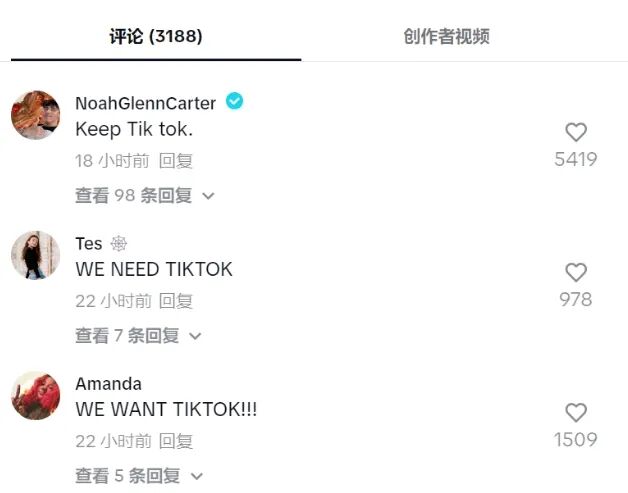Reply to NoahGlennCarter's comment via 回复
The image size is (628, 493).
(176, 161)
